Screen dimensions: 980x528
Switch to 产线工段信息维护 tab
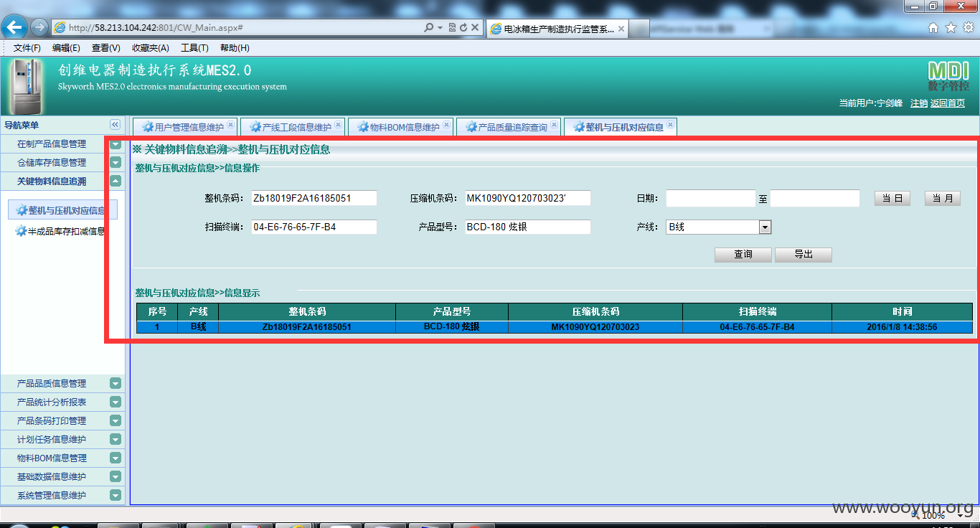pyautogui.click(x=291, y=127)
